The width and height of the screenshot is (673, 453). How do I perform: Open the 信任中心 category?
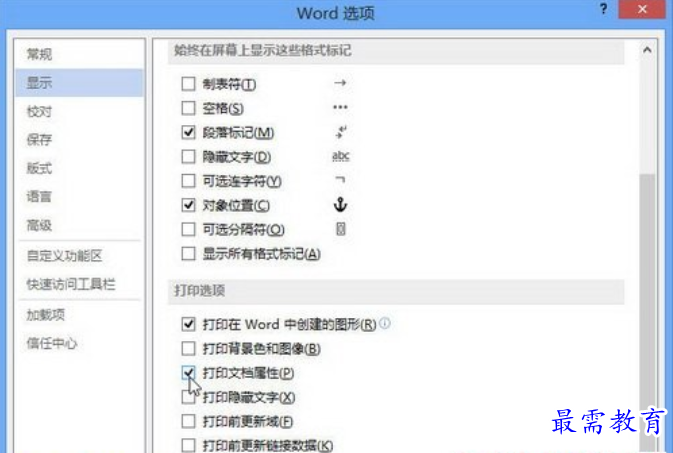point(79,343)
